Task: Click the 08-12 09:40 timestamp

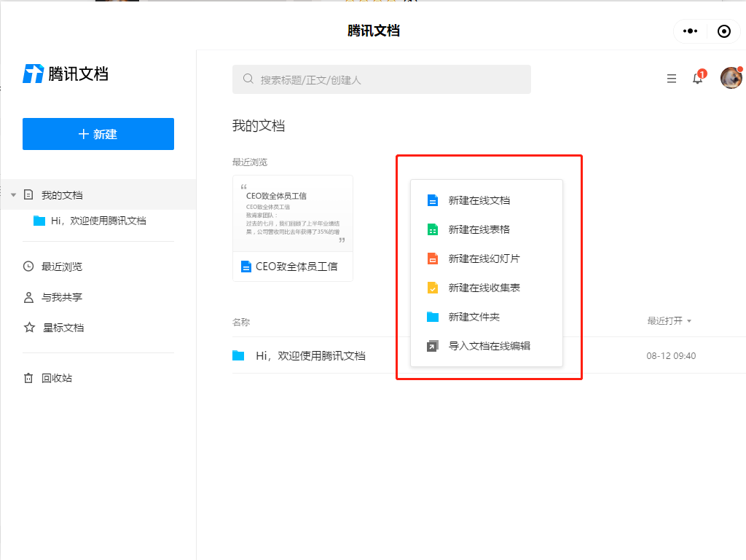Action: point(671,355)
